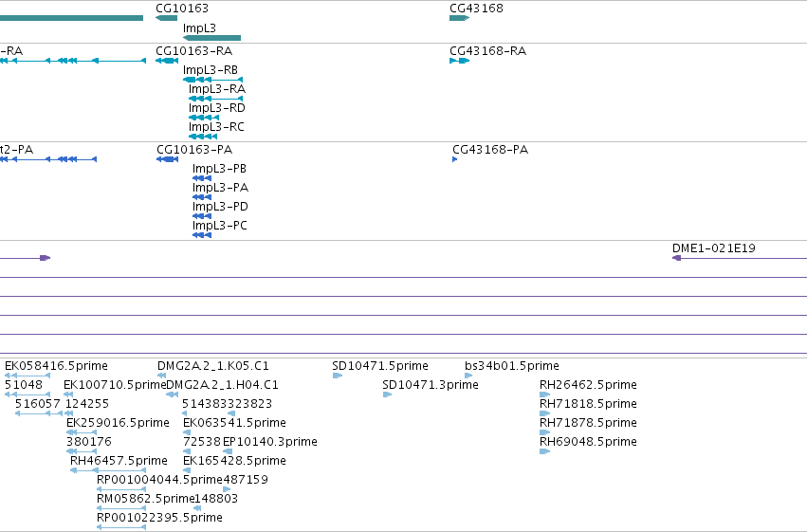Click the CG43168 gene label
This screenshot has height=532, width=807.
pos(476,9)
